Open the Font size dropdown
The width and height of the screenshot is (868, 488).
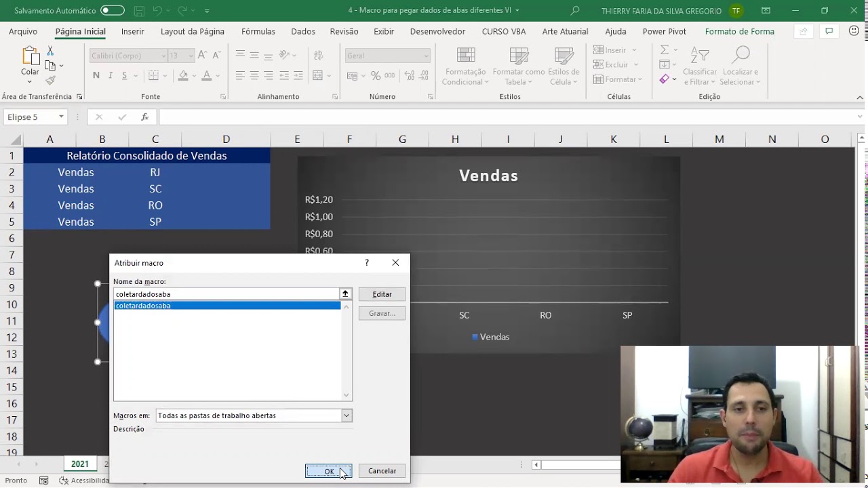191,56
